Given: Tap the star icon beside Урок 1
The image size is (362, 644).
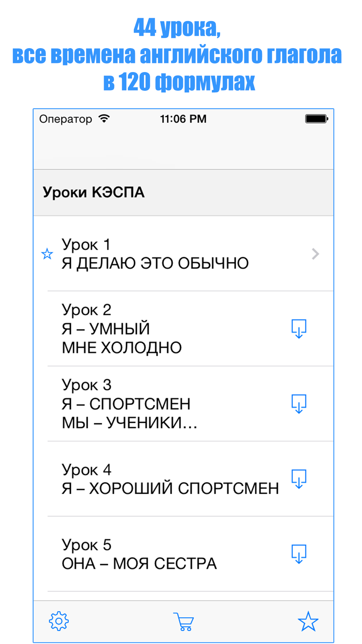Looking at the screenshot, I should (47, 254).
